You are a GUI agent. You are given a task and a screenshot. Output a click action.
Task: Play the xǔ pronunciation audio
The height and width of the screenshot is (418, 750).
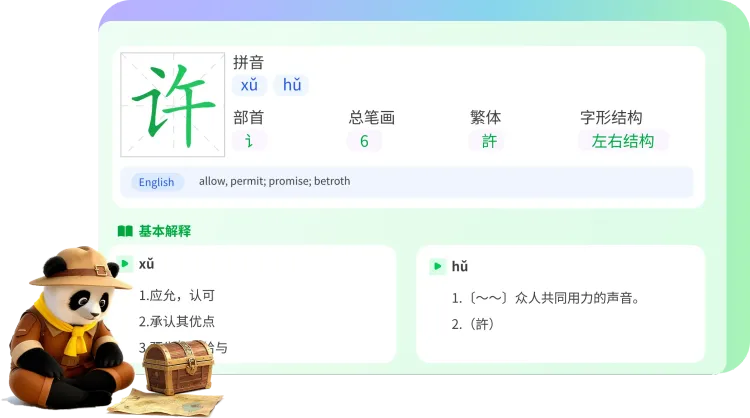click(125, 264)
